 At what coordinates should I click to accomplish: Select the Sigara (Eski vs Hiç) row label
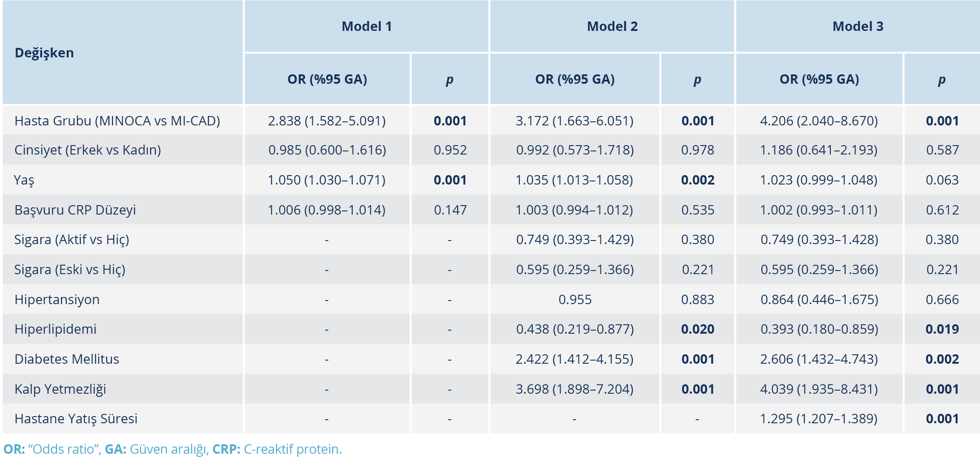click(x=69, y=270)
